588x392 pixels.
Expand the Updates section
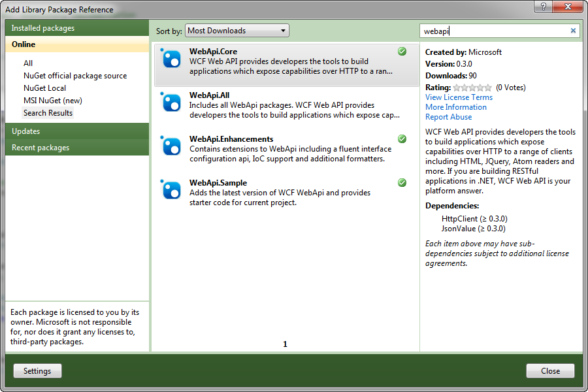(x=77, y=131)
